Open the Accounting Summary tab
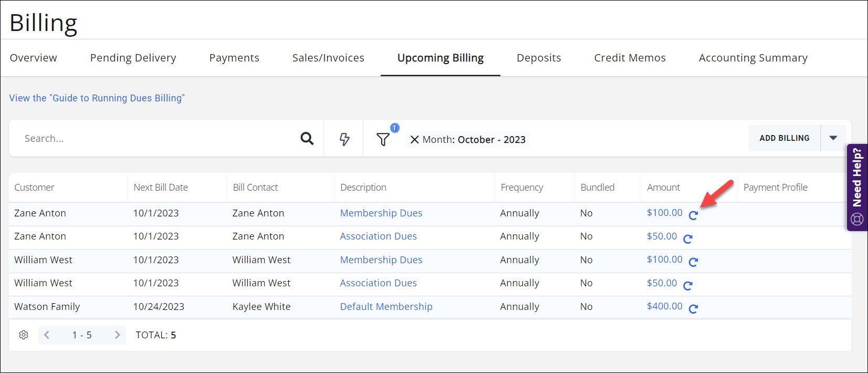Image resolution: width=868 pixels, height=373 pixels. tap(752, 58)
